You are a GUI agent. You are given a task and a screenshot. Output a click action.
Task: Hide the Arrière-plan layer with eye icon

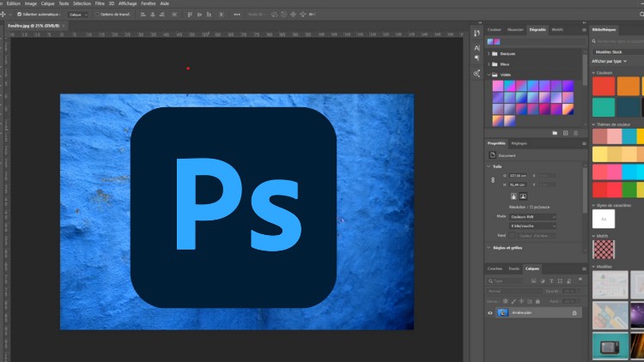[x=490, y=313]
